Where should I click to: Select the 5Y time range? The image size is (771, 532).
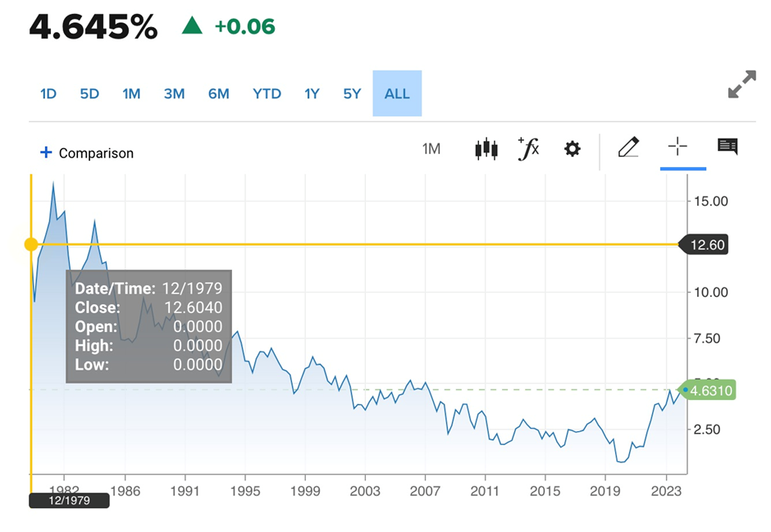click(x=352, y=93)
